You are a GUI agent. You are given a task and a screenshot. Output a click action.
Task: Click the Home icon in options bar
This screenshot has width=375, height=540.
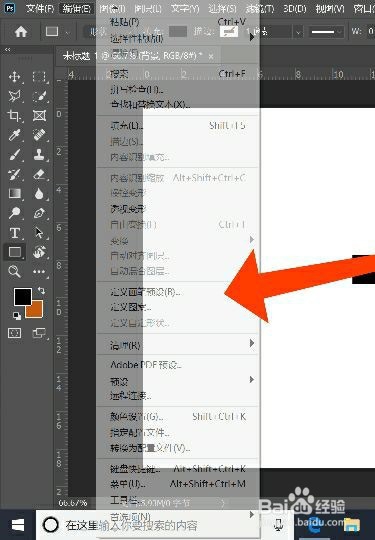point(21,32)
